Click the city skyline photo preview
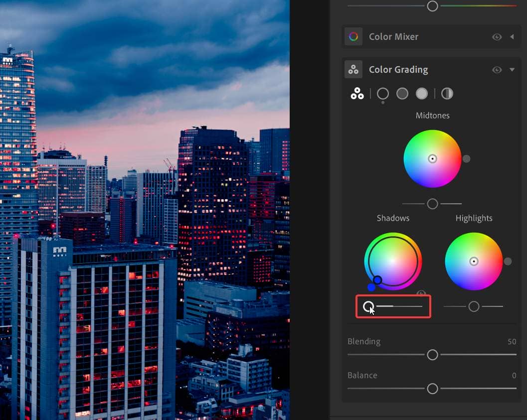The image size is (527, 420). (145, 210)
